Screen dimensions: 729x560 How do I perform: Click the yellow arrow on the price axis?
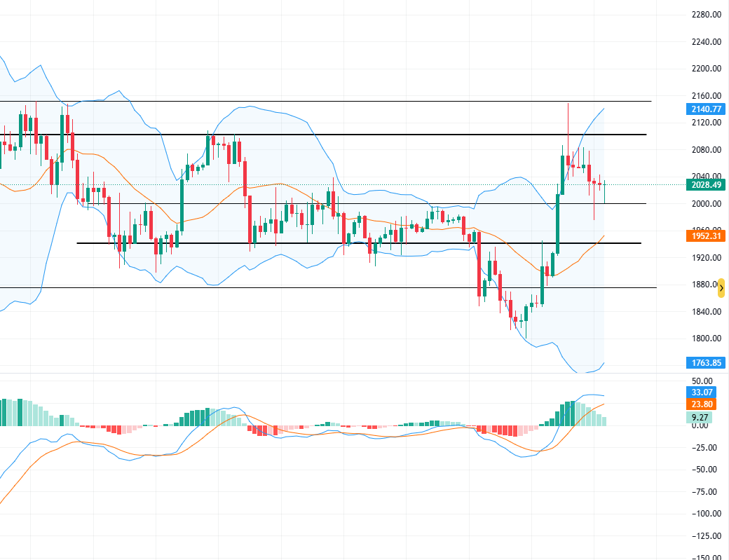[x=721, y=287]
